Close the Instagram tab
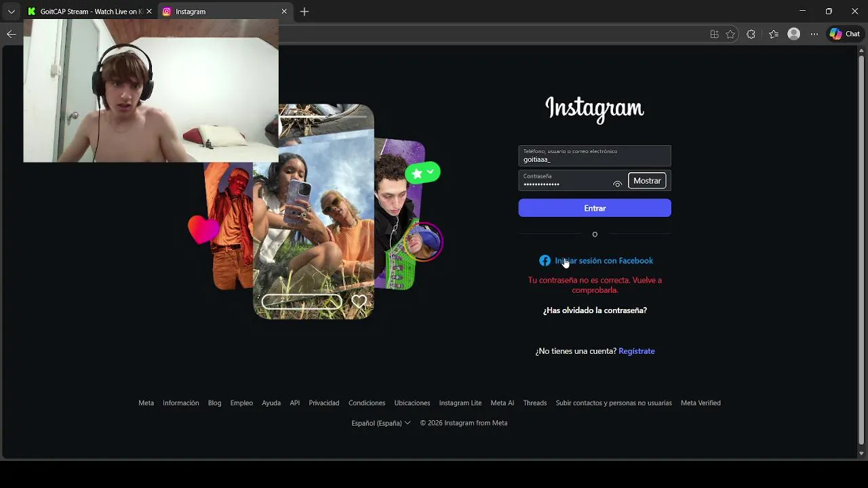 [x=284, y=12]
